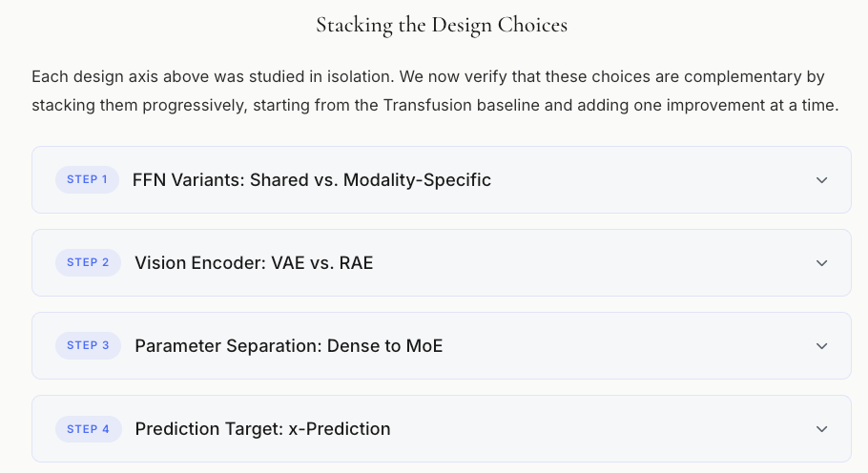Click the "Stacking the Design Choices" heading

(x=442, y=26)
